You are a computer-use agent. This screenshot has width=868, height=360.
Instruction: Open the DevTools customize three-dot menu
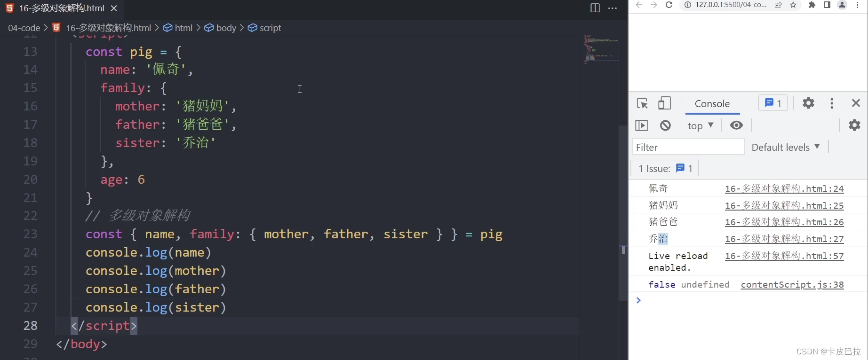(x=832, y=103)
